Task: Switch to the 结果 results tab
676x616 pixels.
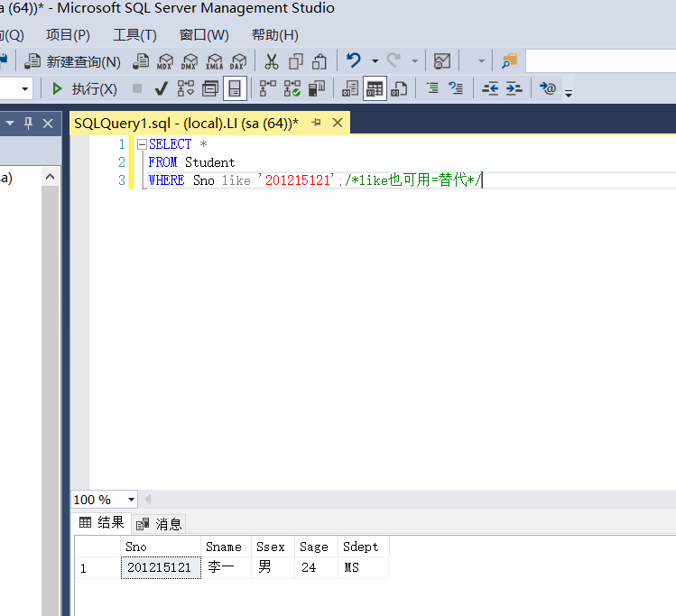Action: [x=102, y=522]
